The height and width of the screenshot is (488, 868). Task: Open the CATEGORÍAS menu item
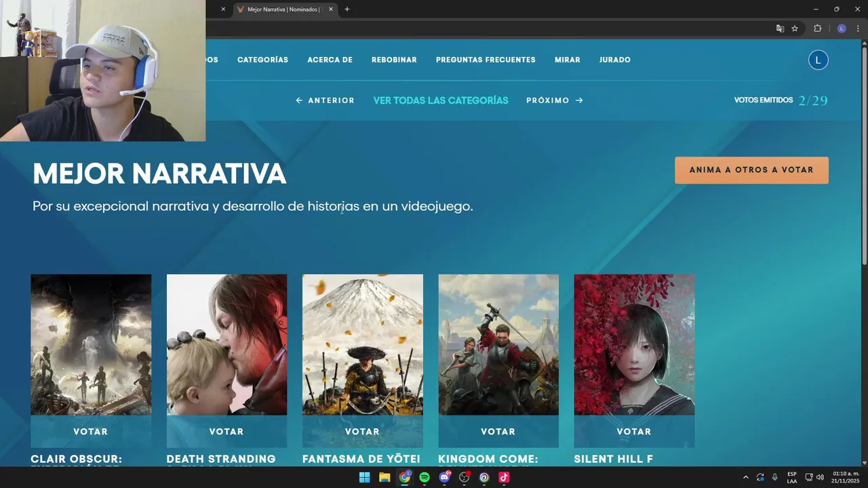coord(262,60)
